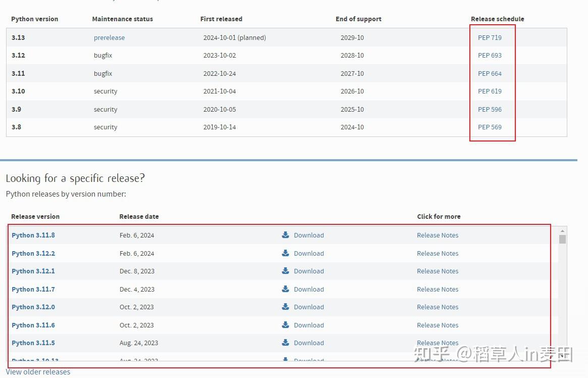Viewport: 588px width, 378px height.
Task: Click download icon for Python 3.11.5
Action: [285, 342]
